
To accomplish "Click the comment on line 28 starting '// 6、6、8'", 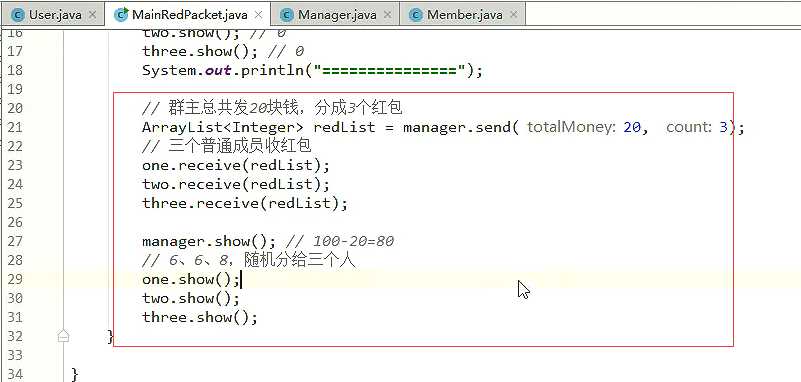I will tap(249, 260).
